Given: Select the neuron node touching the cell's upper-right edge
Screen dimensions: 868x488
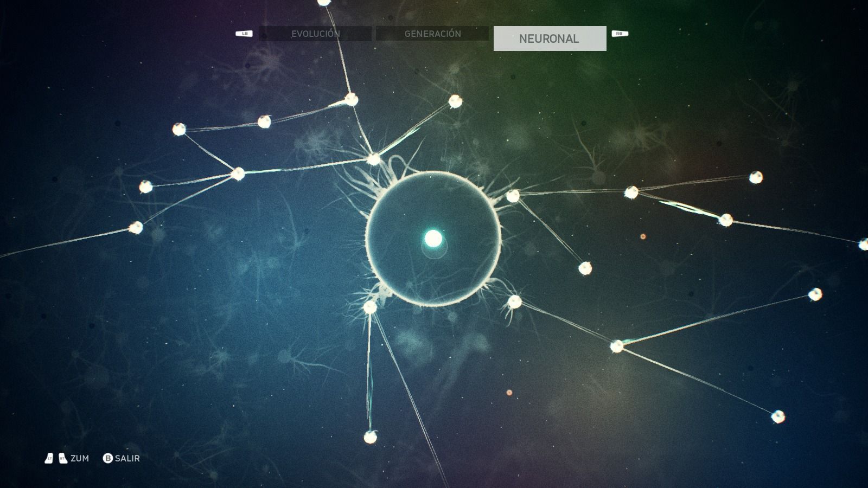Looking at the screenshot, I should click(x=513, y=196).
